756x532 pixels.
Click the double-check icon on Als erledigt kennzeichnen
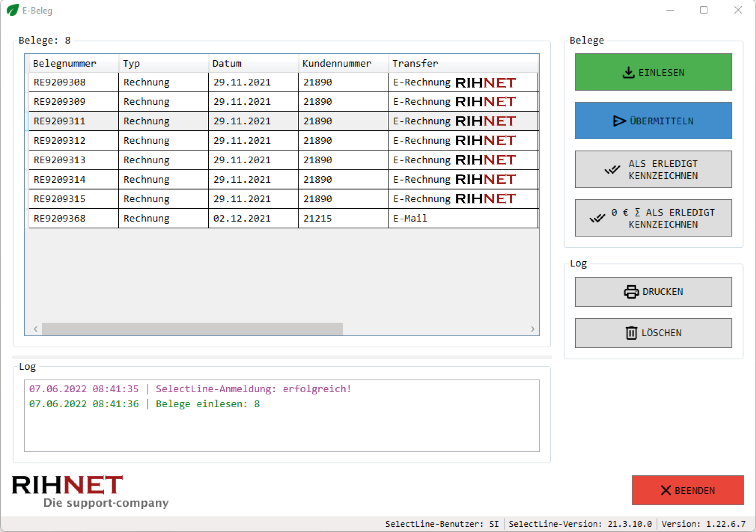612,169
